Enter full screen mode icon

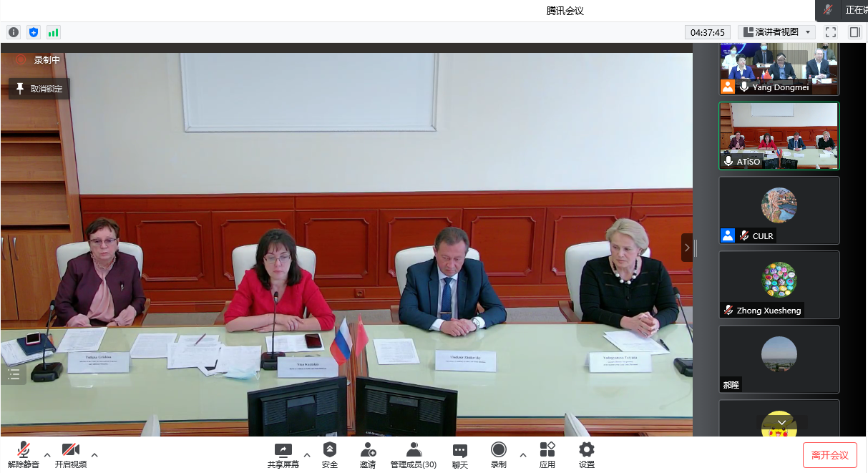(x=831, y=32)
